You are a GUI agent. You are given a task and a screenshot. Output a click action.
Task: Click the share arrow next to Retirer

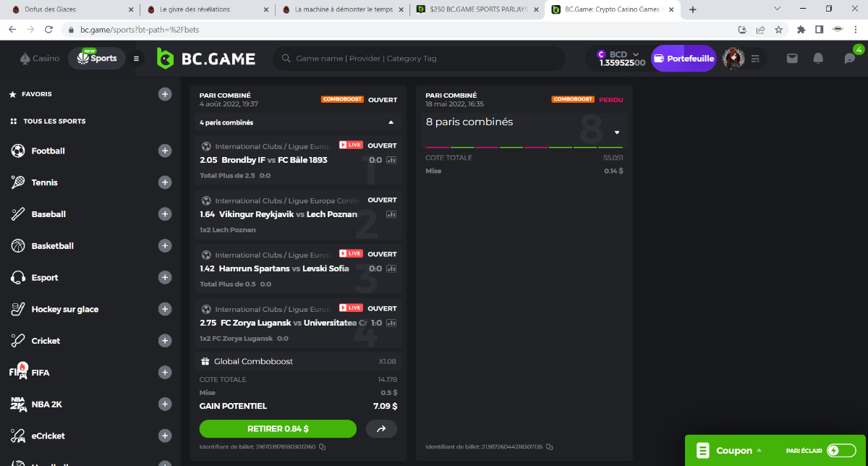(381, 429)
